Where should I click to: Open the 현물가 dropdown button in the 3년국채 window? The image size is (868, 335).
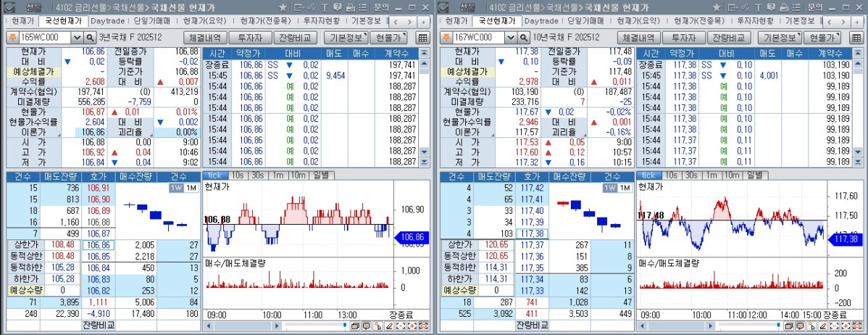click(x=388, y=38)
